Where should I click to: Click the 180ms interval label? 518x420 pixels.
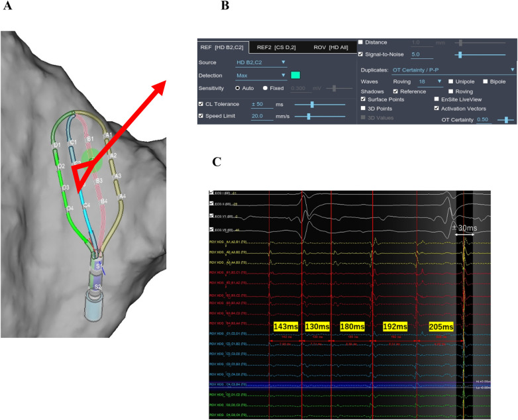(x=352, y=327)
